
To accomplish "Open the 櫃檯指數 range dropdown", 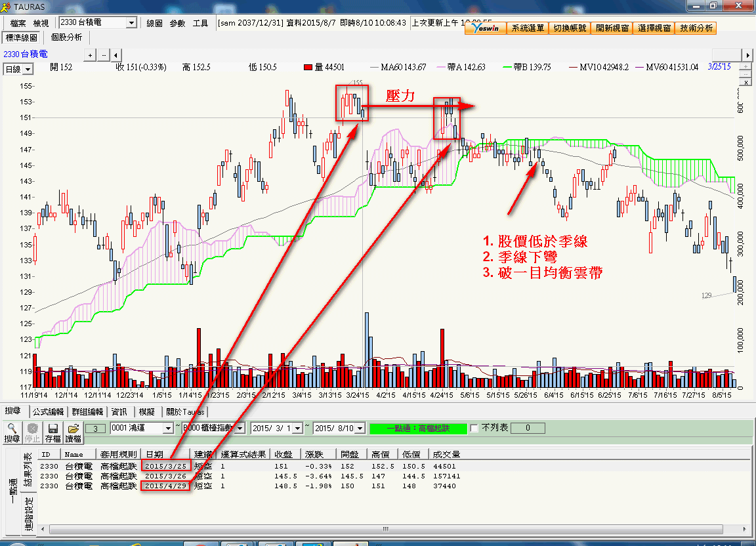I will tap(241, 429).
